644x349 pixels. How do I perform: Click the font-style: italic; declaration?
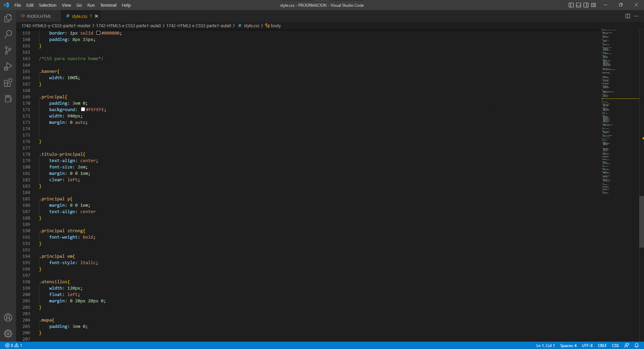tap(74, 262)
